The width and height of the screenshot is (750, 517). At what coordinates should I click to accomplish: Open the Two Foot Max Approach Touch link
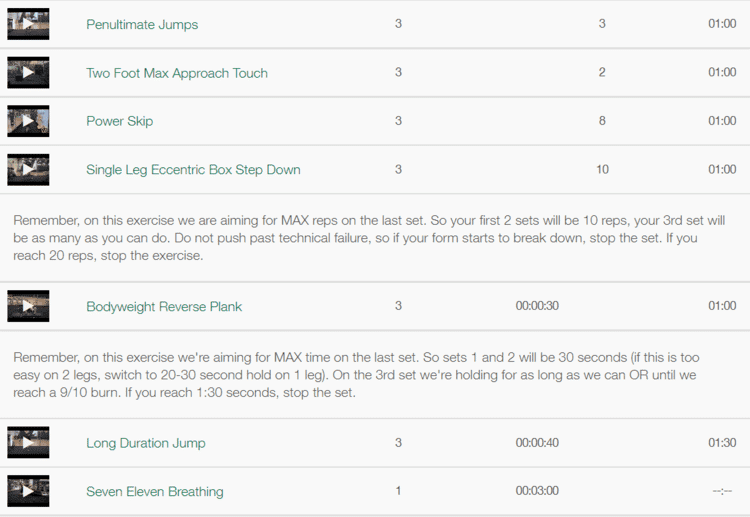click(x=177, y=73)
